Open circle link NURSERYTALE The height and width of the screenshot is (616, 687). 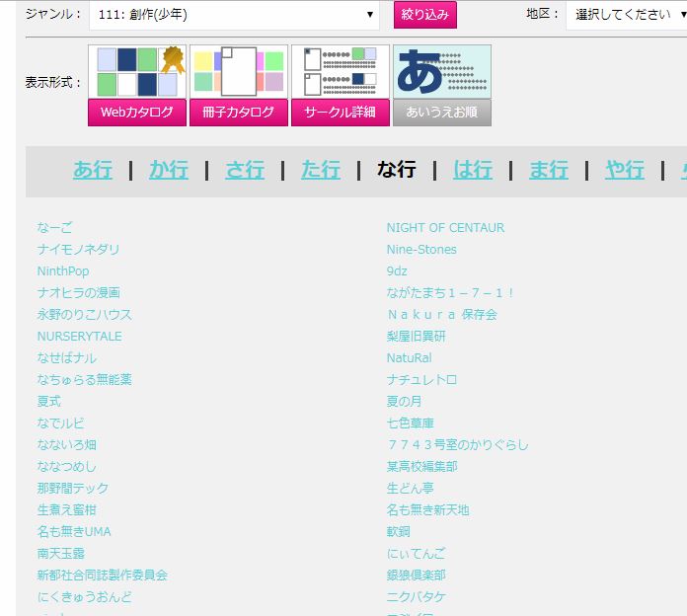coord(80,337)
